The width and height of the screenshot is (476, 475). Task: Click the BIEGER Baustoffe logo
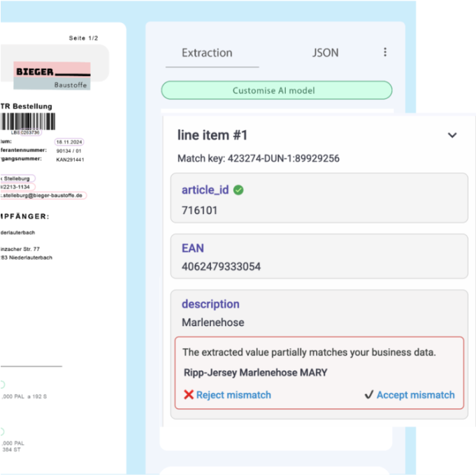52,76
